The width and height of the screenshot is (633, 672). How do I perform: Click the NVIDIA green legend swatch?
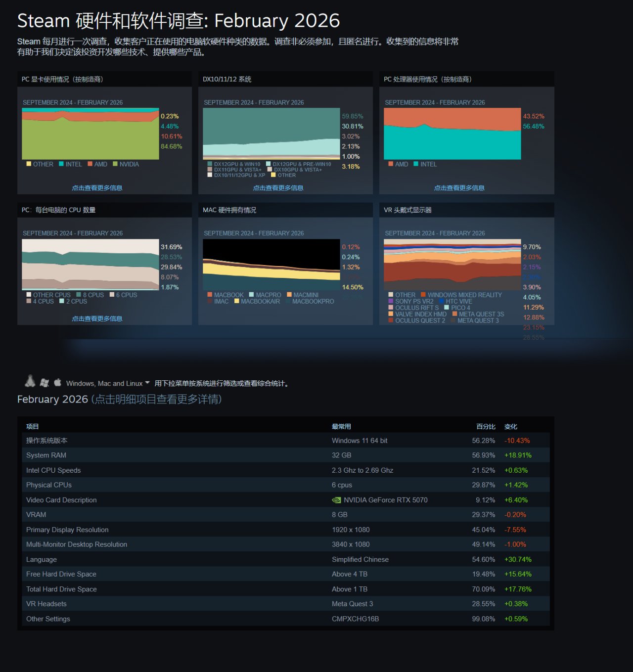(115, 164)
